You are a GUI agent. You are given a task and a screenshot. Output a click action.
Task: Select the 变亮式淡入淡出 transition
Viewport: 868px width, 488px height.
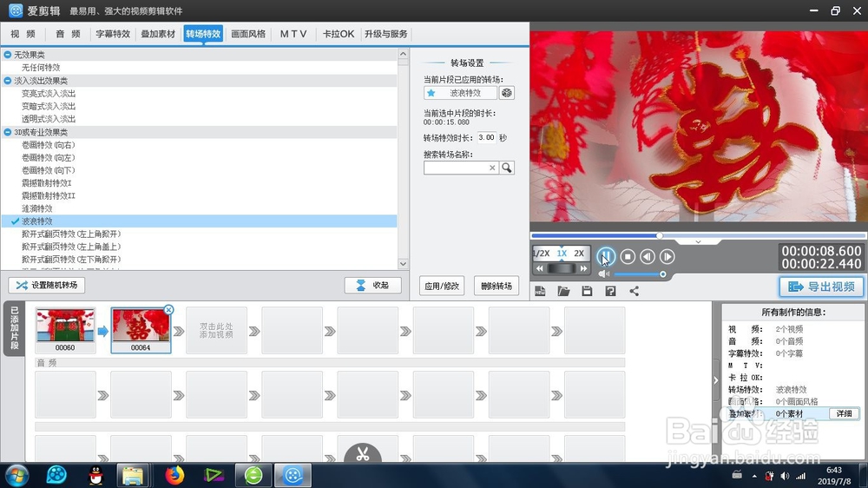click(49, 94)
